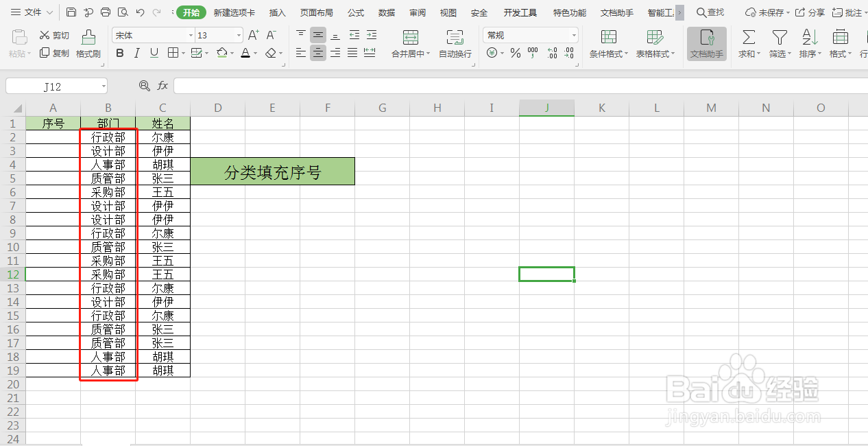Click the 排序 sort button

810,44
